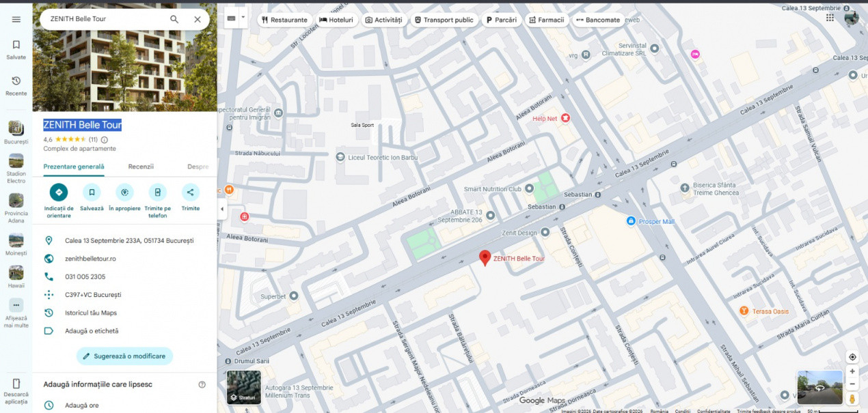
Task: Toggle the Farmacii filter chip
Action: tap(545, 20)
